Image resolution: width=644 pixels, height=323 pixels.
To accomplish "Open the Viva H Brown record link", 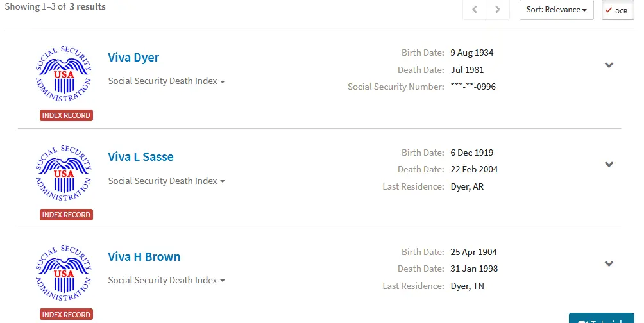I will click(144, 257).
